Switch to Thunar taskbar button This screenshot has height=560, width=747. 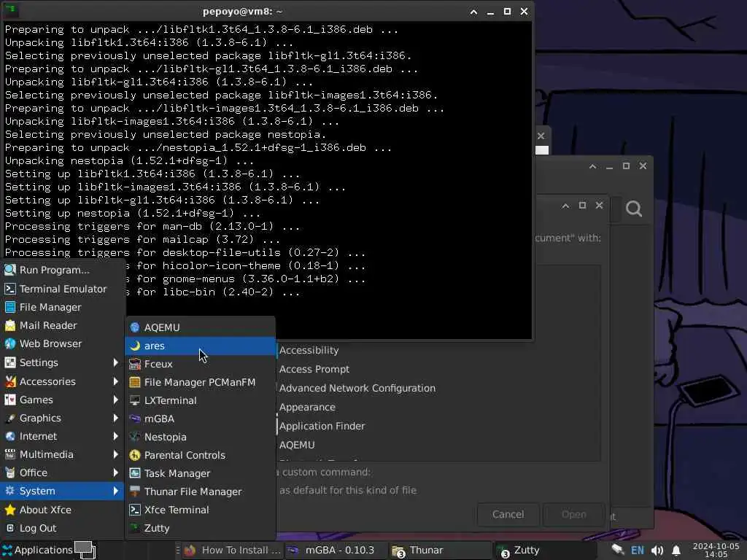pyautogui.click(x=440, y=550)
